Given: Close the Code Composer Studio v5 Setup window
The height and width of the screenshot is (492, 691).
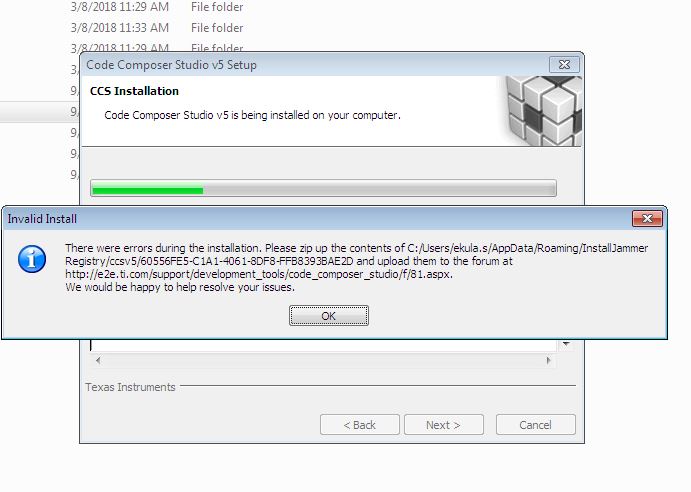Looking at the screenshot, I should pos(564,65).
